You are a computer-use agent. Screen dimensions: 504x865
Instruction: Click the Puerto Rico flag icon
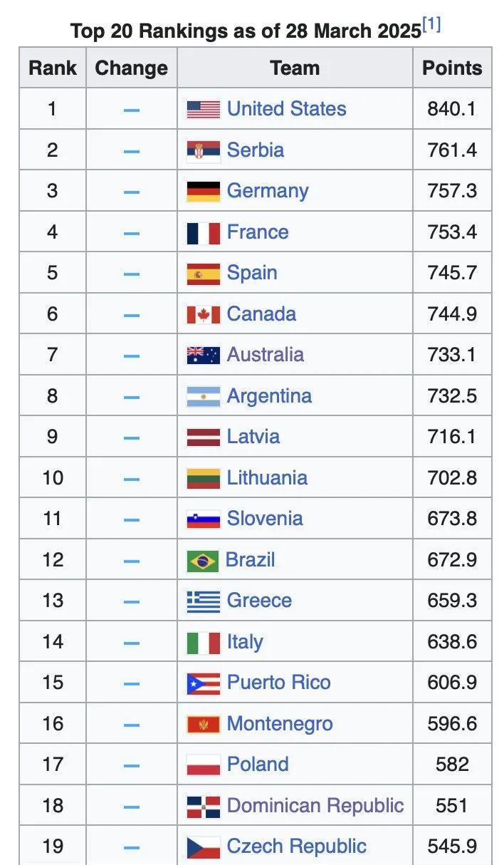pos(203,683)
